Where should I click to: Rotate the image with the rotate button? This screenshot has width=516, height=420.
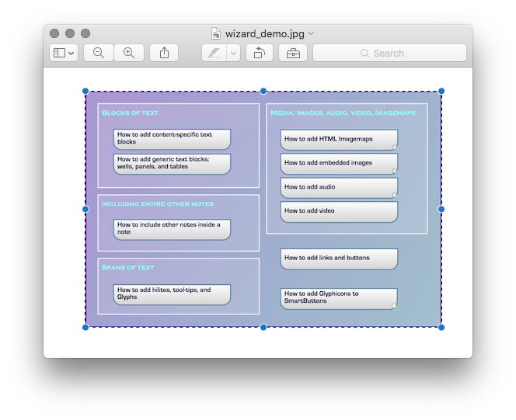pyautogui.click(x=259, y=53)
